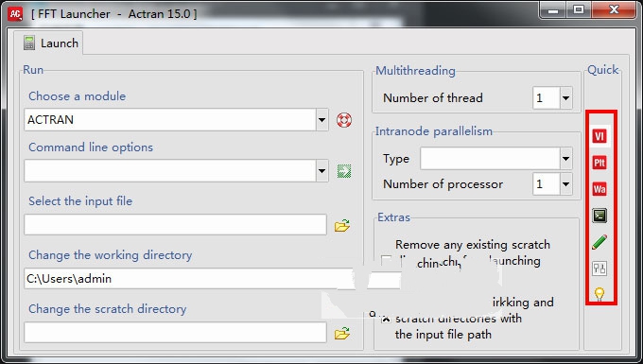The height and width of the screenshot is (364, 643).
Task: Click the Choose a module label
Action: (78, 96)
